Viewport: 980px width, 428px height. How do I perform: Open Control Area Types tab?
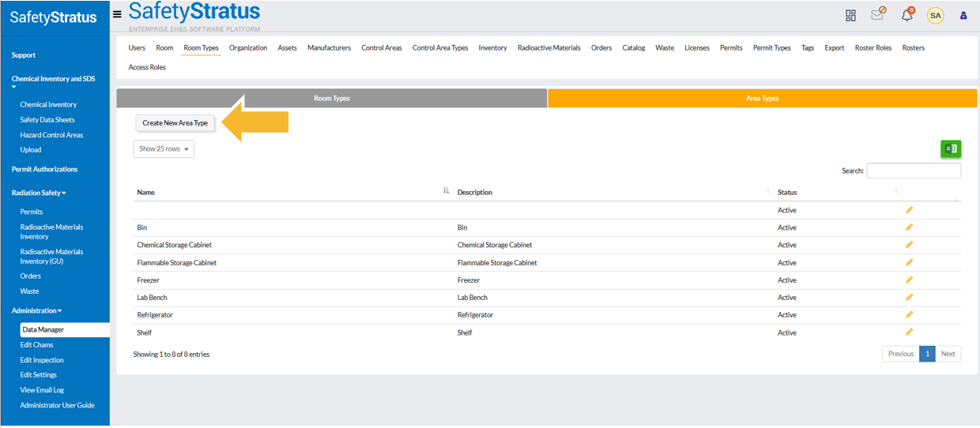coord(440,47)
